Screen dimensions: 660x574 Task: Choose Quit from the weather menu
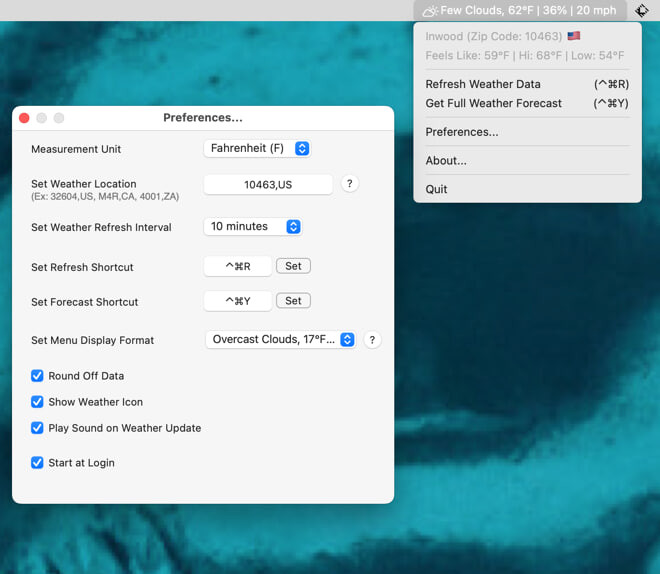point(527,189)
